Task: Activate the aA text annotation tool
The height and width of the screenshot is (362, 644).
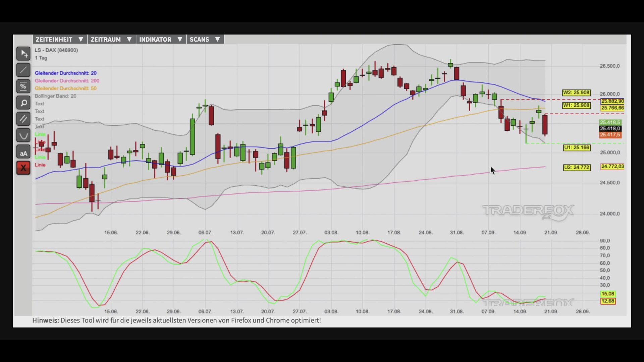Action: tap(23, 152)
